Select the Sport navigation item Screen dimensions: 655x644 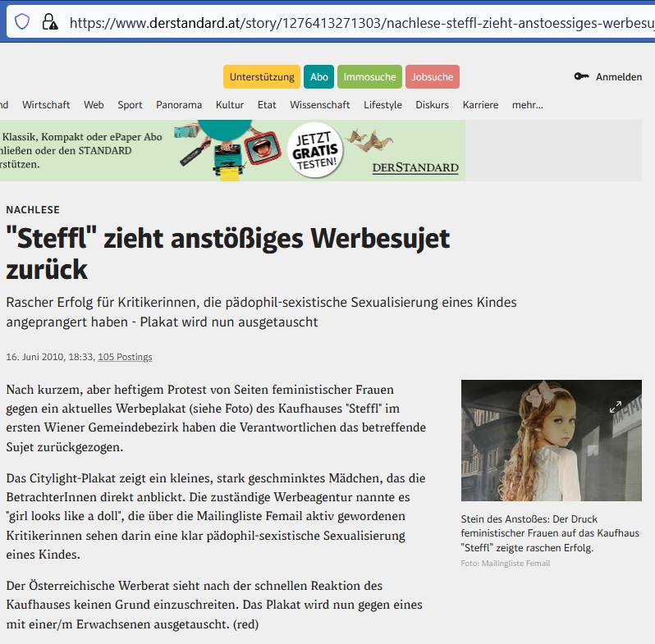tap(130, 105)
